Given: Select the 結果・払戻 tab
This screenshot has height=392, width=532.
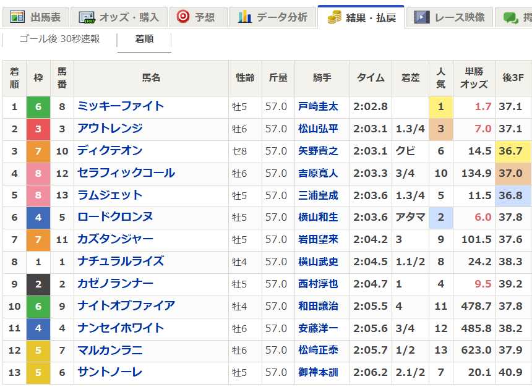Looking at the screenshot, I should 361,17.
